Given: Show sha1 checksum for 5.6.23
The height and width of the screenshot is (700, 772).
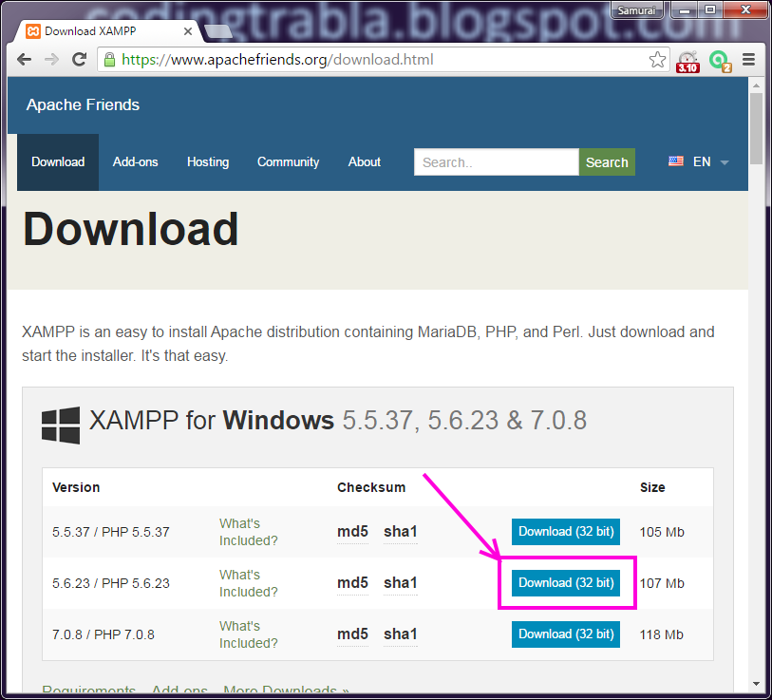Looking at the screenshot, I should [x=401, y=583].
